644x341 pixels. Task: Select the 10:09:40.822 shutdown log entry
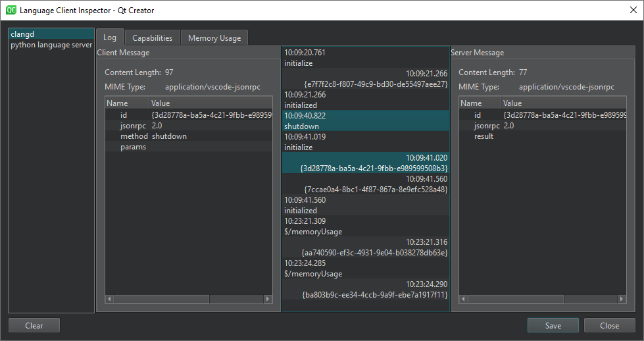(365, 121)
